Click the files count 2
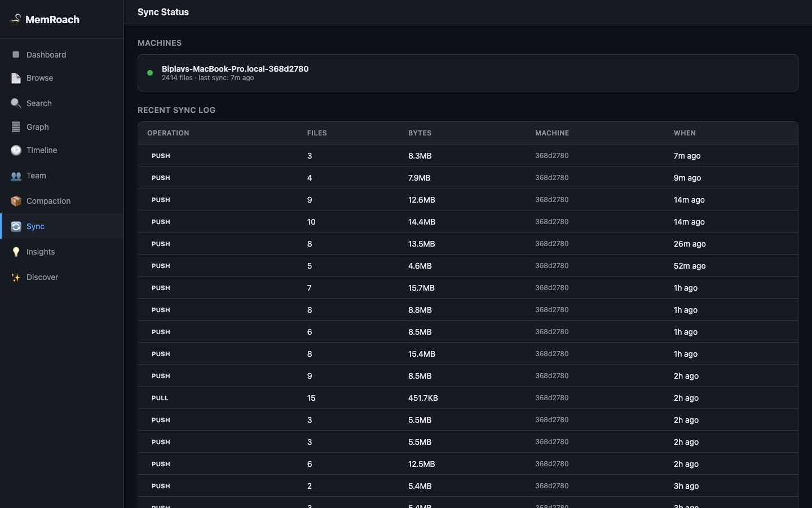Image resolution: width=812 pixels, height=508 pixels. 310,486
